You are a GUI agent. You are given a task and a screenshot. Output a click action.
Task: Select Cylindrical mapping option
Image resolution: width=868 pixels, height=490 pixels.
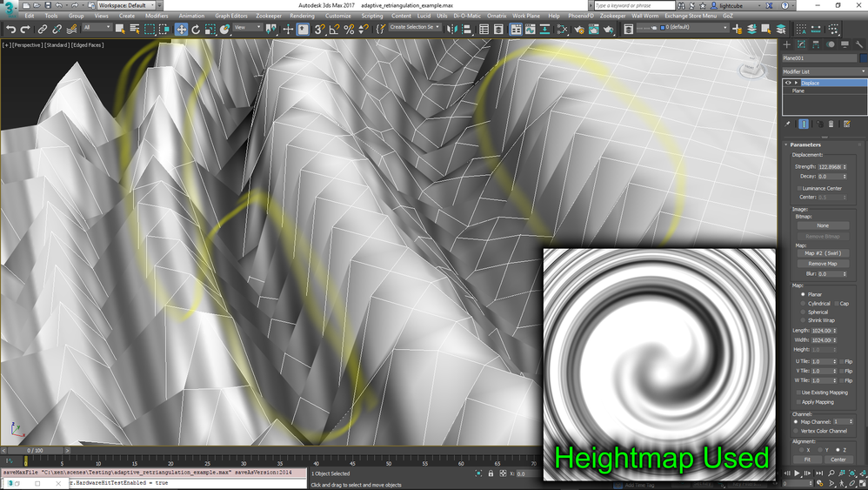coord(803,304)
